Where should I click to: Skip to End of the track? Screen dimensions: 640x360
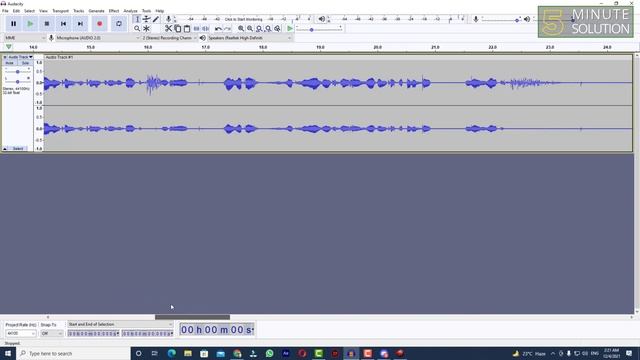pos(80,24)
